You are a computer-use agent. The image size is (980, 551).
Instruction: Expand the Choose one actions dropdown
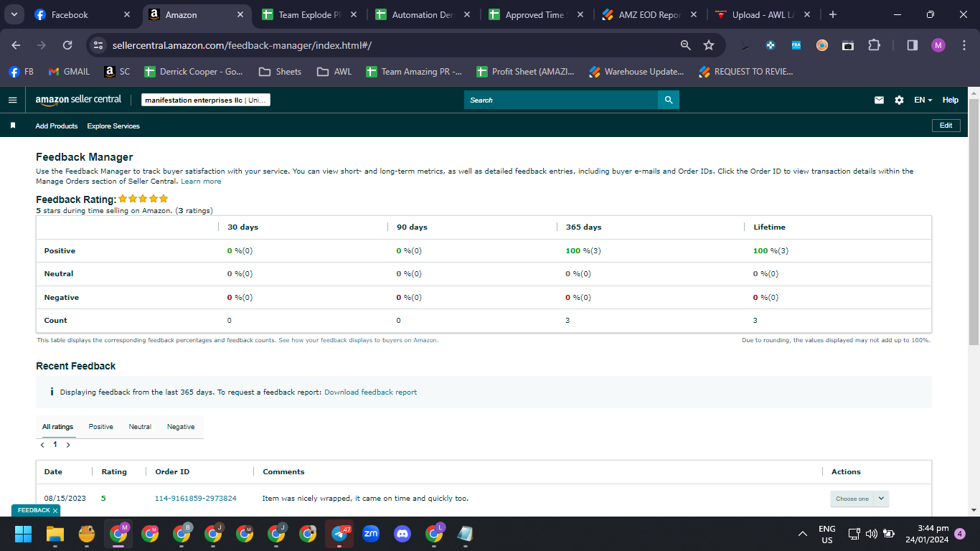coord(859,499)
